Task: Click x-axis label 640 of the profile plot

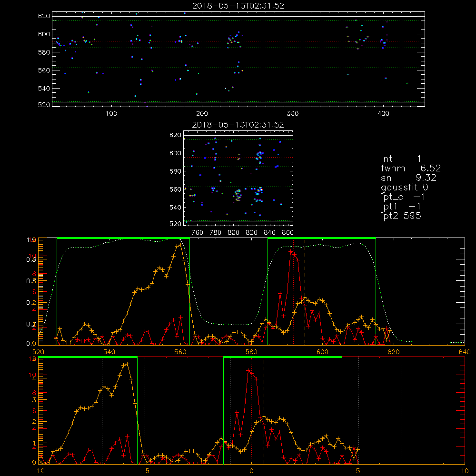Action: [x=465, y=352]
